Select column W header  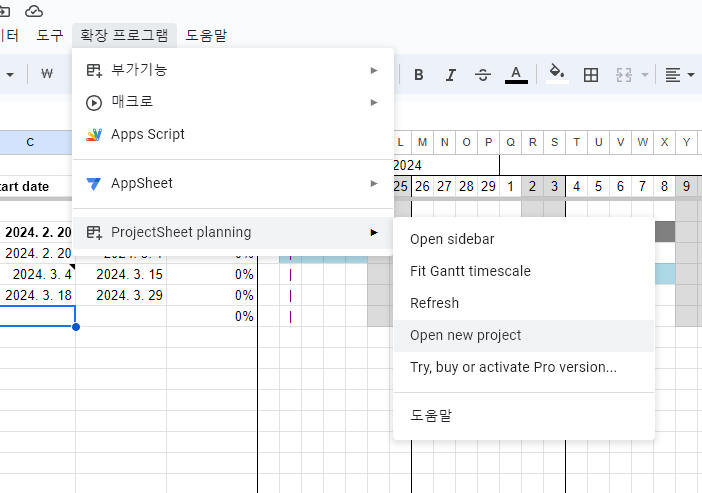[642, 142]
